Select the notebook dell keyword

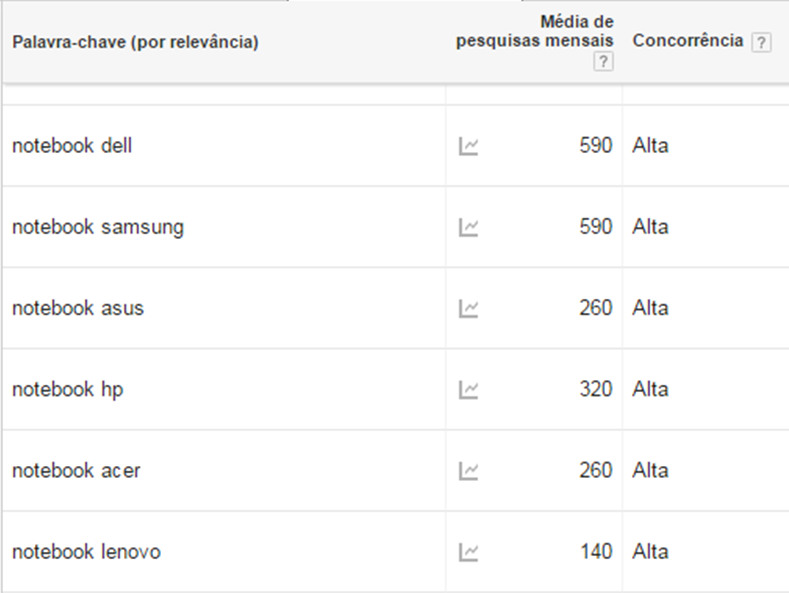[72, 146]
